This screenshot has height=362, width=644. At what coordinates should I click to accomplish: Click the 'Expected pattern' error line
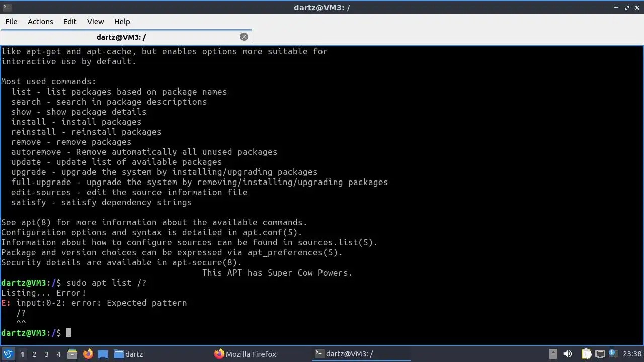pyautogui.click(x=94, y=303)
